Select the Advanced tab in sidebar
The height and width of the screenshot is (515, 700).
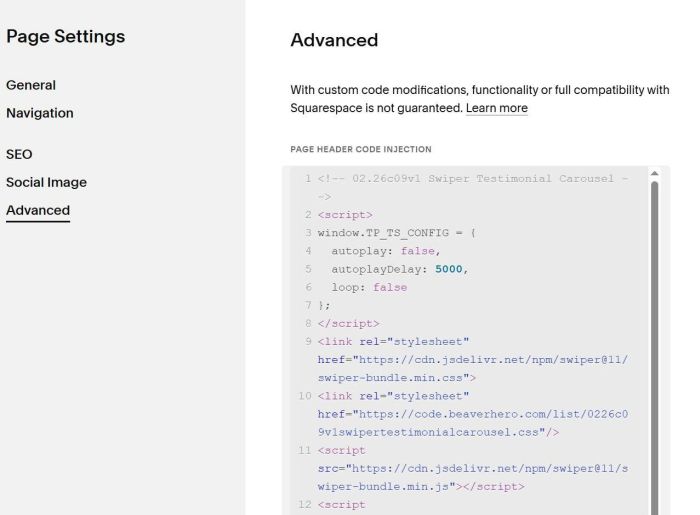point(38,210)
